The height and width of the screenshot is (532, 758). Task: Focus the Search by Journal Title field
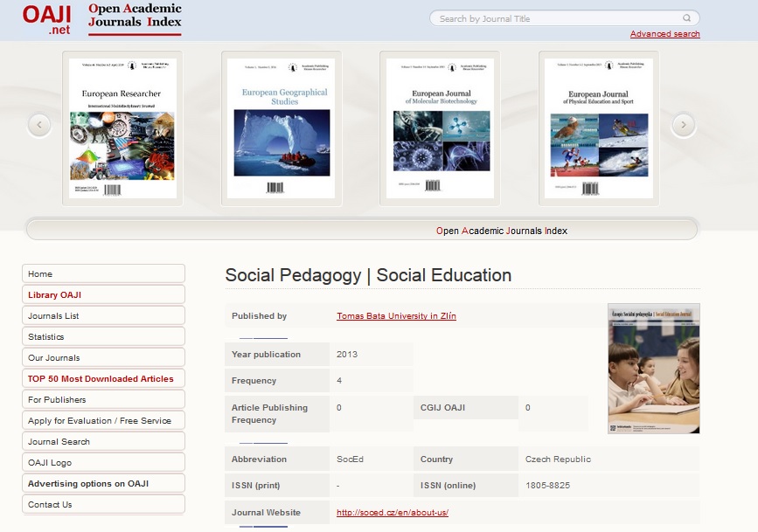pos(564,18)
